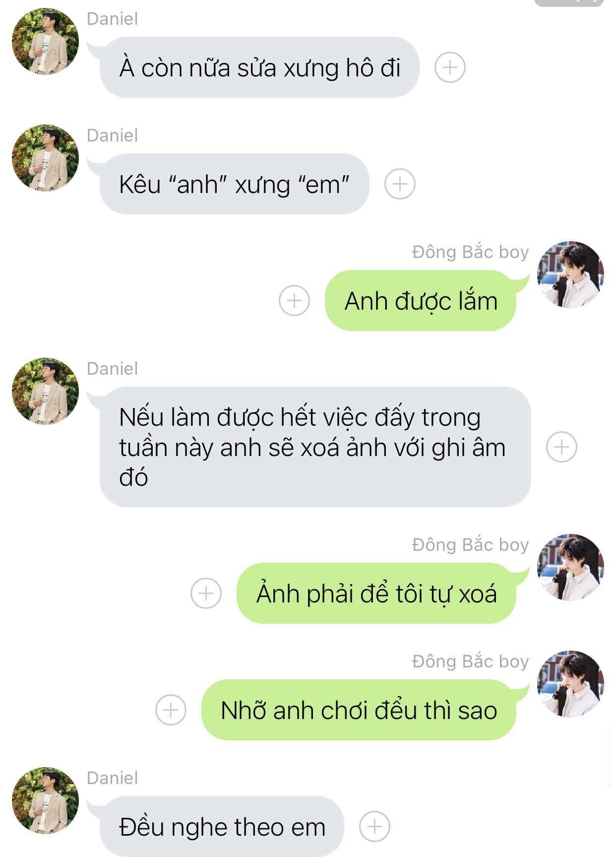Open Đông Bắc boy avatar by "Ảnh phải để tôi"
616x860 pixels.
pos(570,567)
